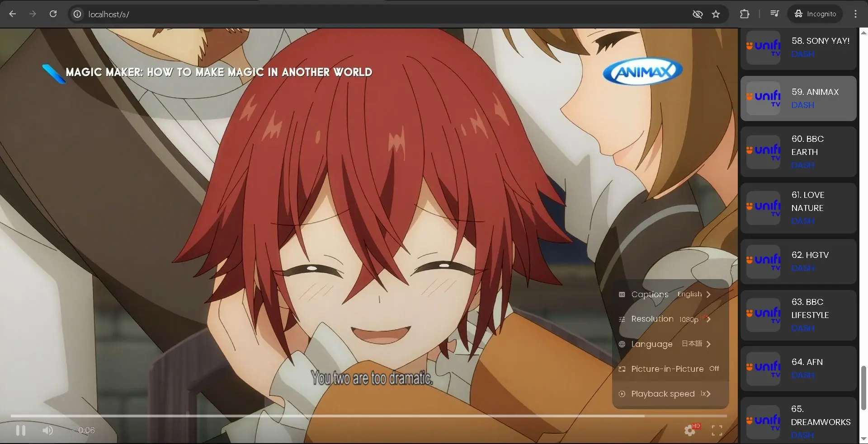The width and height of the screenshot is (868, 444).
Task: Click unifi TV logo for BBC LIFESTYLE
Action: point(763,315)
